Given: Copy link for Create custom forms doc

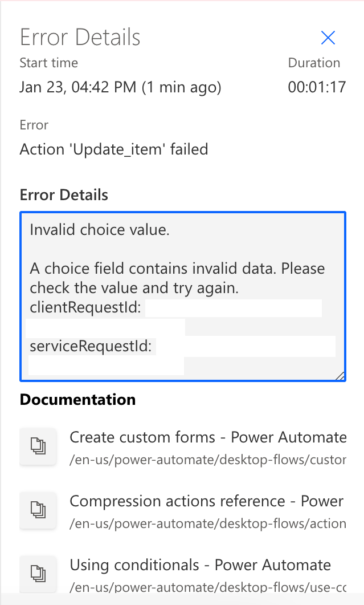Looking at the screenshot, I should 38,446.
